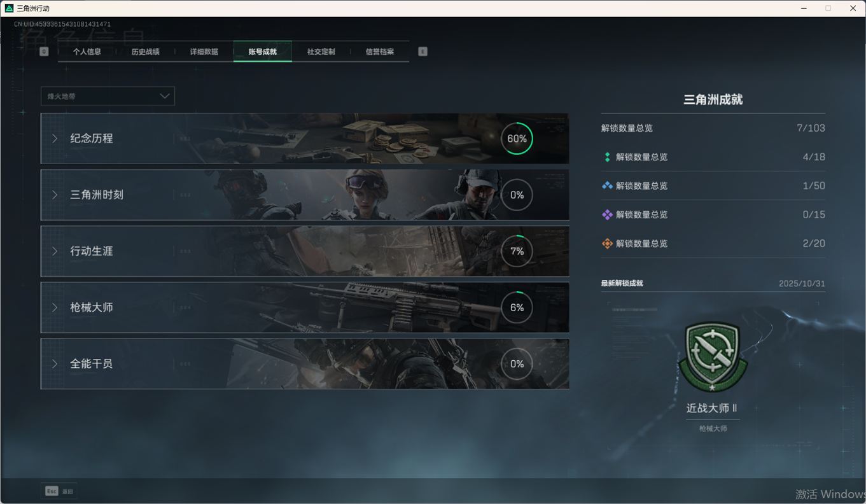This screenshot has height=504, width=866.
Task: Click the green diamond achievement tier icon
Action: tap(607, 157)
